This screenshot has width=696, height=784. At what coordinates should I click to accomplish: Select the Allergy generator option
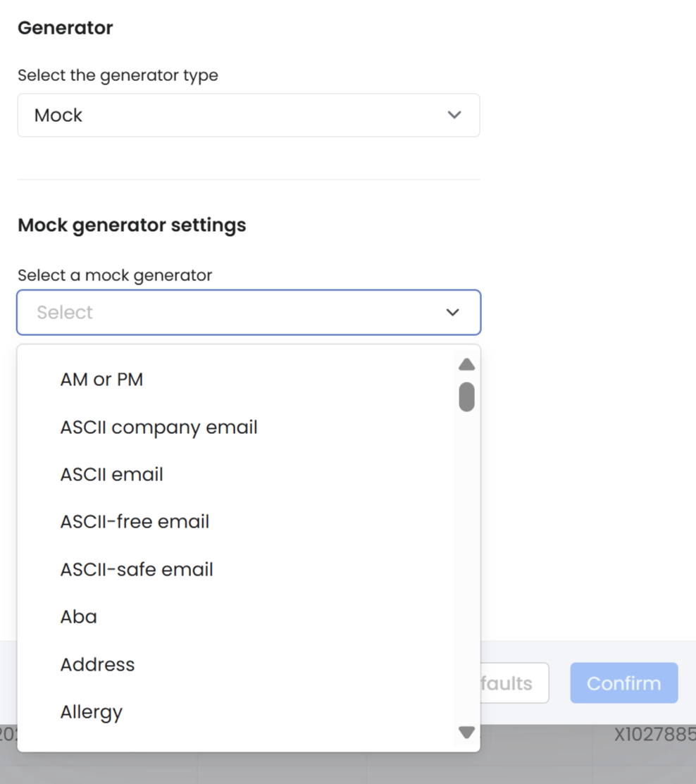(91, 712)
